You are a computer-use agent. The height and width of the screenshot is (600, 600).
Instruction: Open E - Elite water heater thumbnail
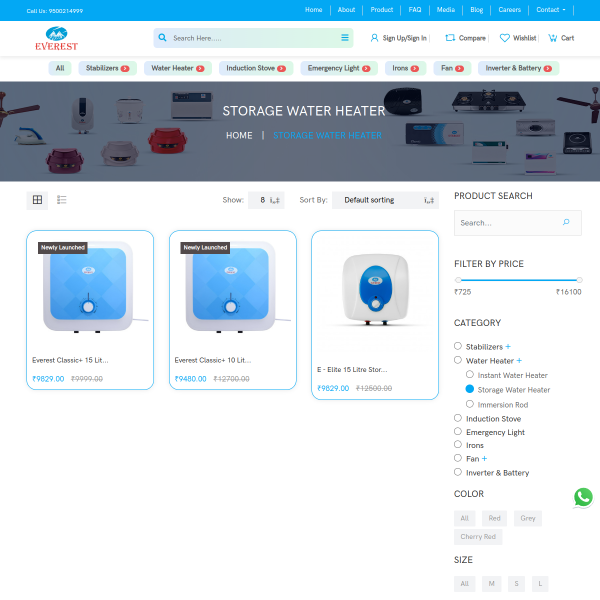375,292
